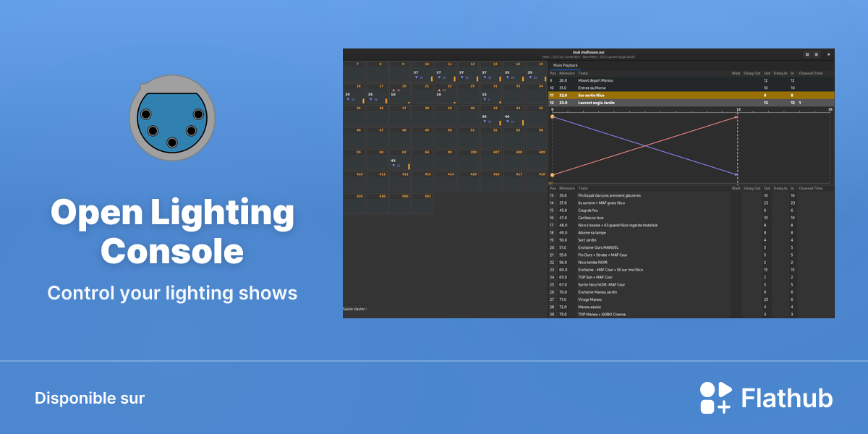Click Channel Time column header in upper cue list

point(811,73)
